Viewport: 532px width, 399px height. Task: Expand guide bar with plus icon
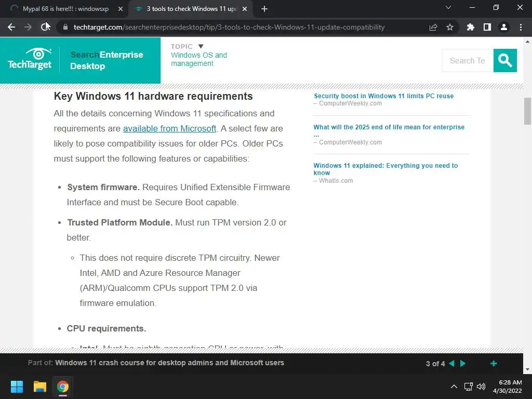pos(494,363)
